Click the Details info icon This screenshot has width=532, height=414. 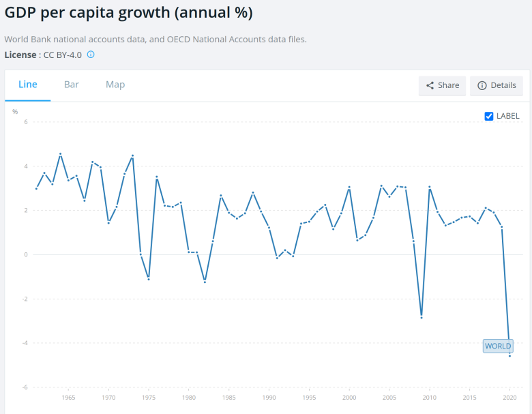[x=482, y=85]
